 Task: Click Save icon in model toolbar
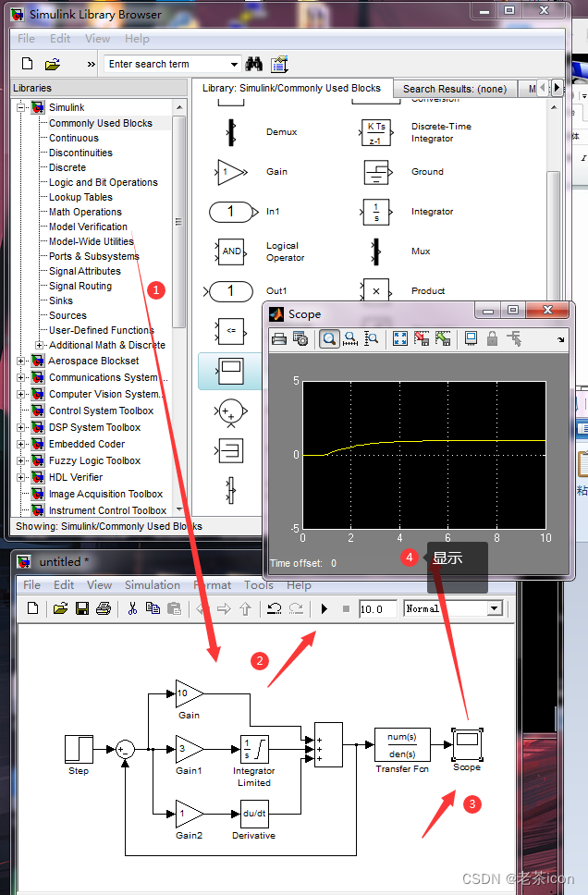pyautogui.click(x=82, y=609)
